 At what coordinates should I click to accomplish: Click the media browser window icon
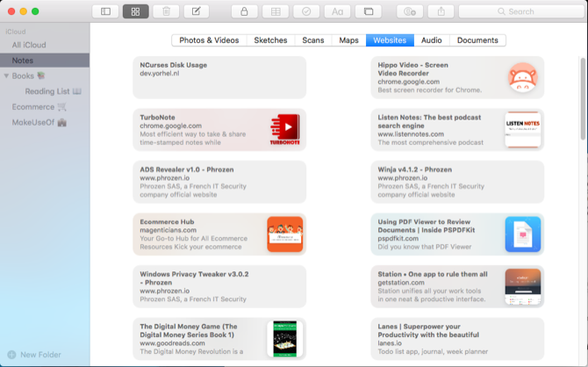(x=369, y=11)
